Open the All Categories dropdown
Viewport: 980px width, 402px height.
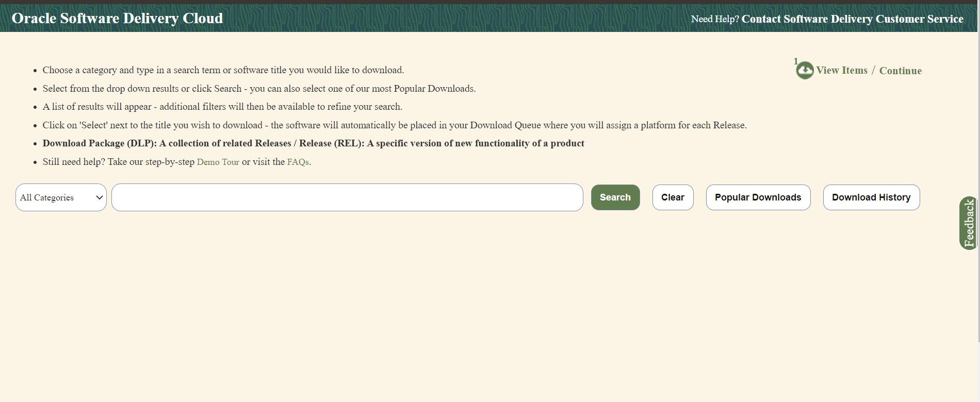coord(61,197)
